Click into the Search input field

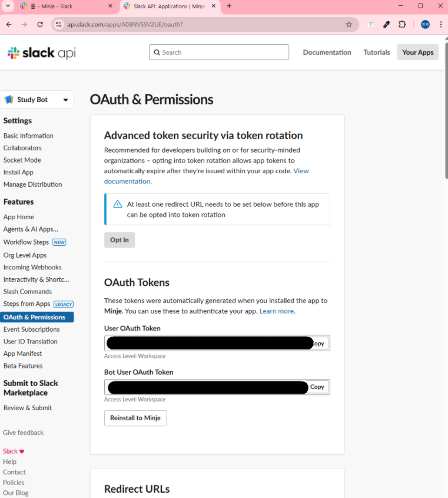tap(219, 52)
